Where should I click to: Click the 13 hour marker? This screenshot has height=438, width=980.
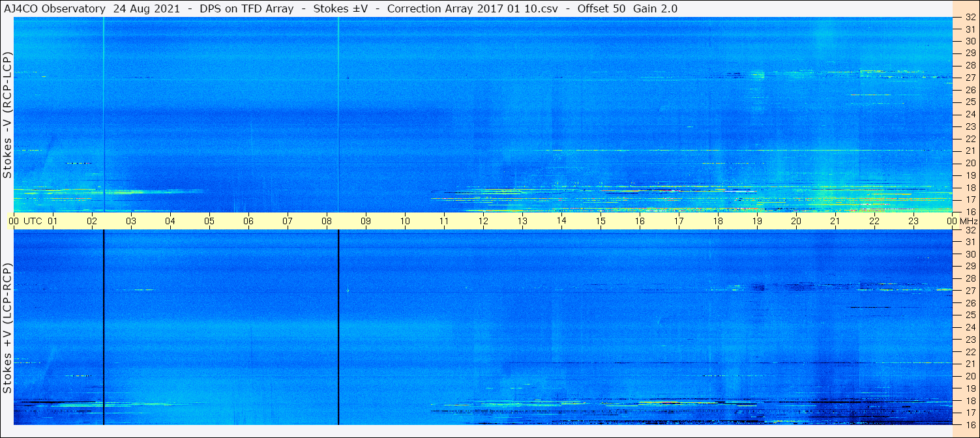pos(522,221)
